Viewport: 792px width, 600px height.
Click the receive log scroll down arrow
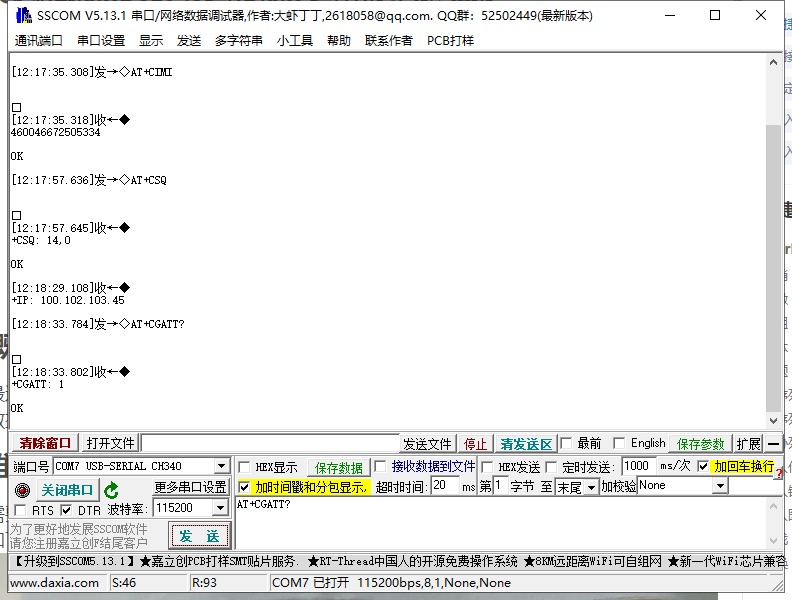pyautogui.click(x=773, y=420)
